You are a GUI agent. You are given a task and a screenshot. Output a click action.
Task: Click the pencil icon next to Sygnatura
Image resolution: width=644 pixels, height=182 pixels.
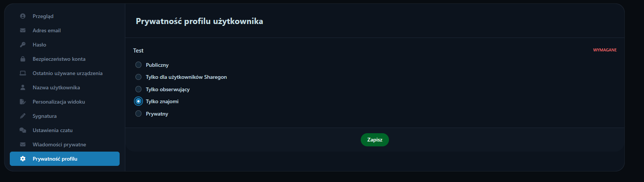pyautogui.click(x=23, y=116)
